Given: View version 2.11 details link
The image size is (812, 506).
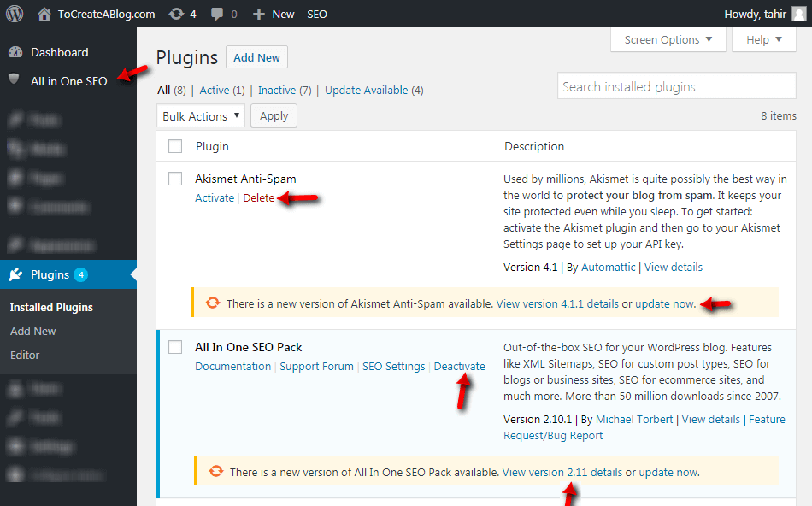Looking at the screenshot, I should pos(562,473).
